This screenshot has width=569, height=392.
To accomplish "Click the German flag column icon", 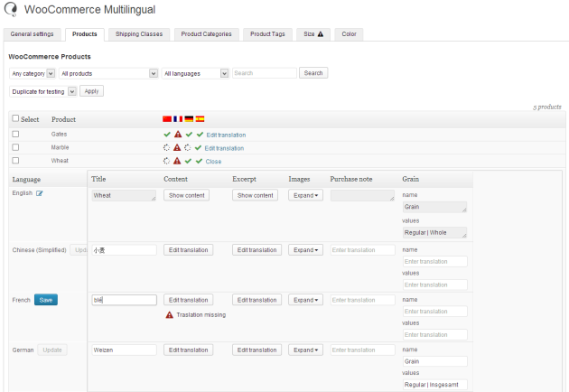I will 189,119.
